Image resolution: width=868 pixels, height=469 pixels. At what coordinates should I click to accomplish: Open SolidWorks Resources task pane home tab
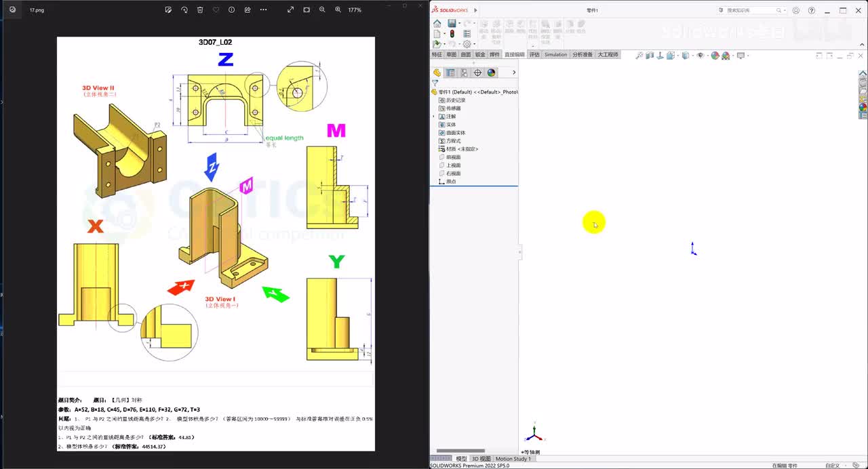click(863, 73)
